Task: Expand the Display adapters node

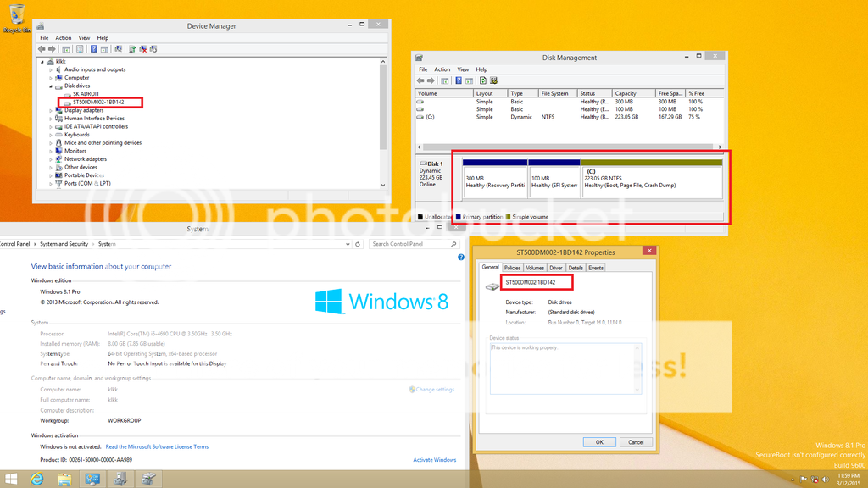Action: pyautogui.click(x=51, y=110)
